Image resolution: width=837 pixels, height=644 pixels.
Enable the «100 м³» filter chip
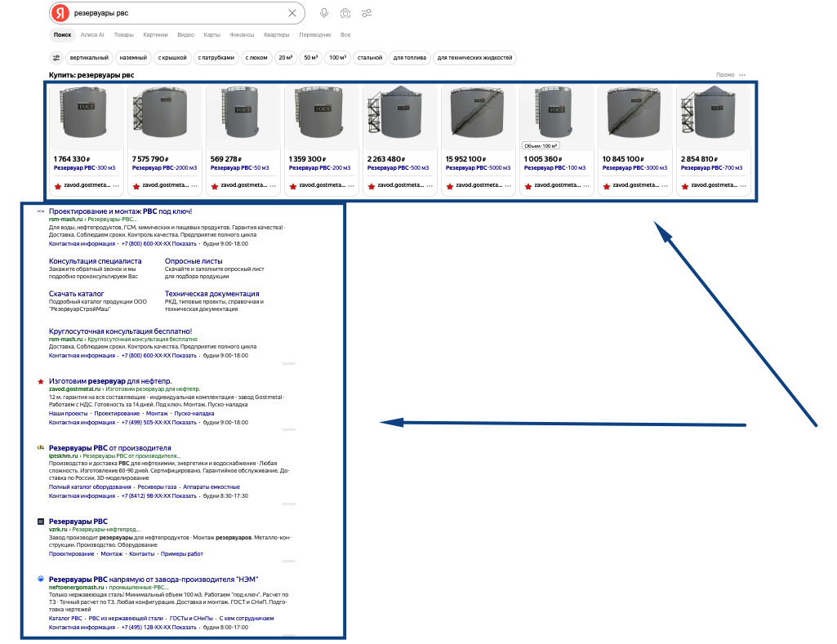337,58
